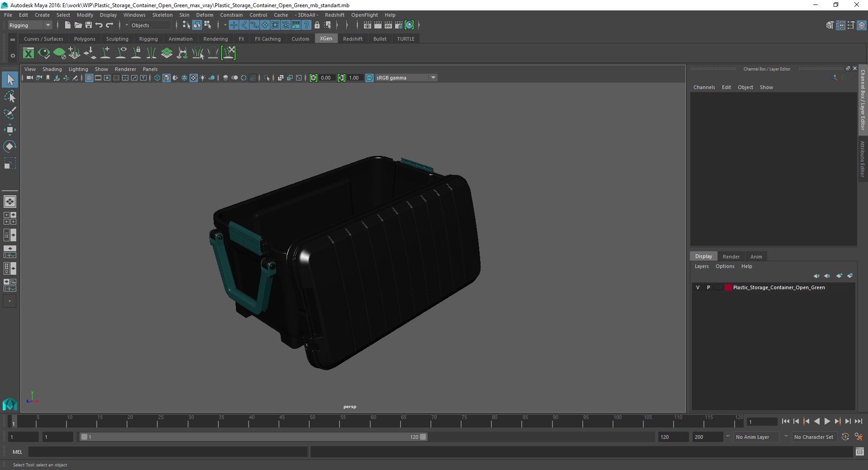The image size is (868, 470).
Task: Click the IPR render icon
Action: coord(388,25)
